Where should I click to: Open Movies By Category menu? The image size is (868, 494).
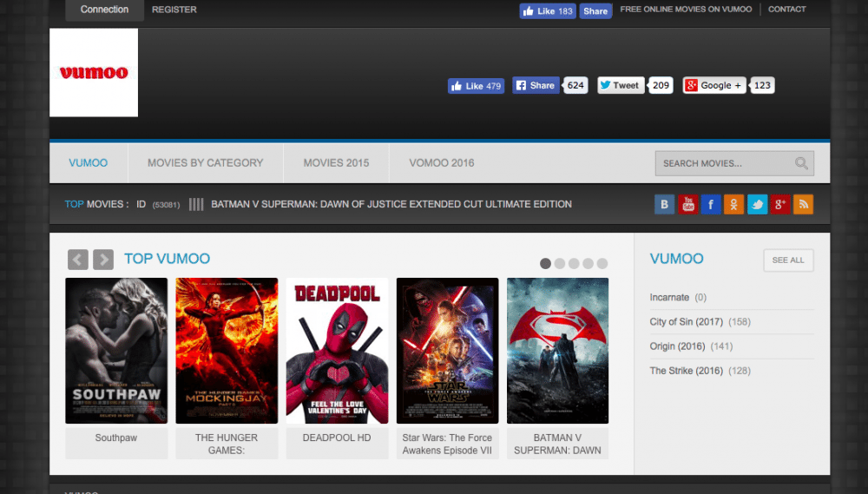click(x=206, y=163)
